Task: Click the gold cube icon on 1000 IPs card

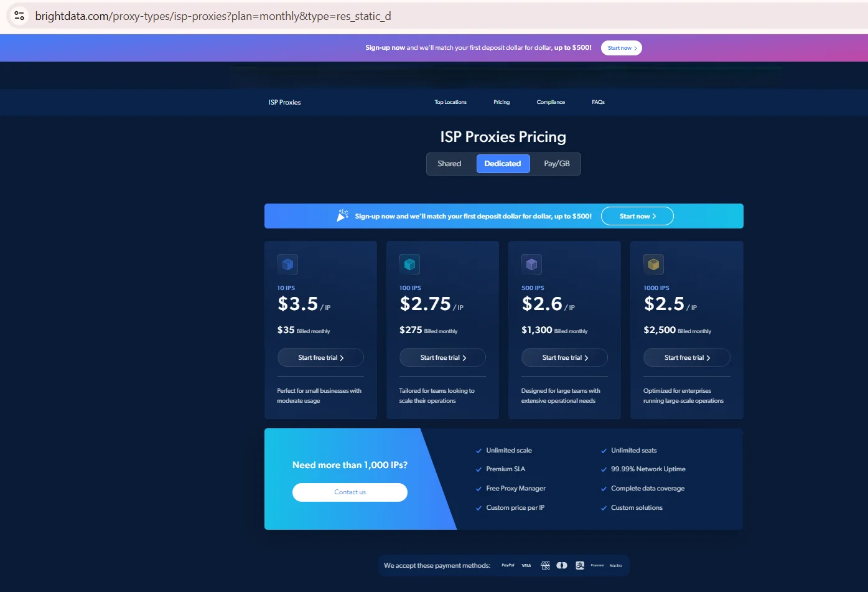Action: point(653,265)
